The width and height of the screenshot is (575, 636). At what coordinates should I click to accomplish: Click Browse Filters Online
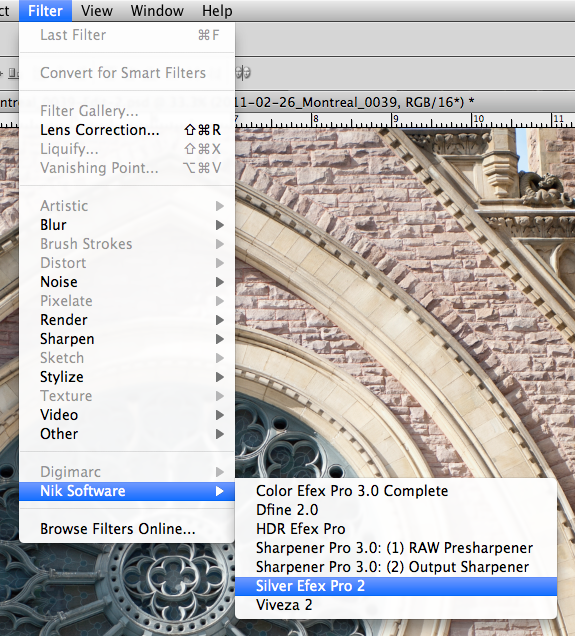click(x=127, y=529)
